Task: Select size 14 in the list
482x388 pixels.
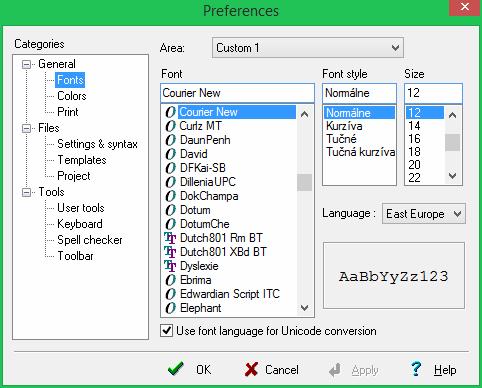Action: 414,126
